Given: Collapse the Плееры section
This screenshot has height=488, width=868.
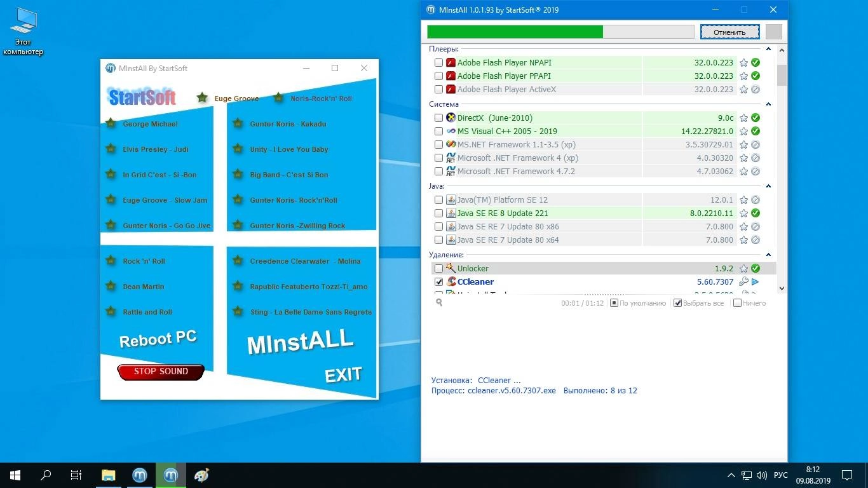Looking at the screenshot, I should 768,49.
